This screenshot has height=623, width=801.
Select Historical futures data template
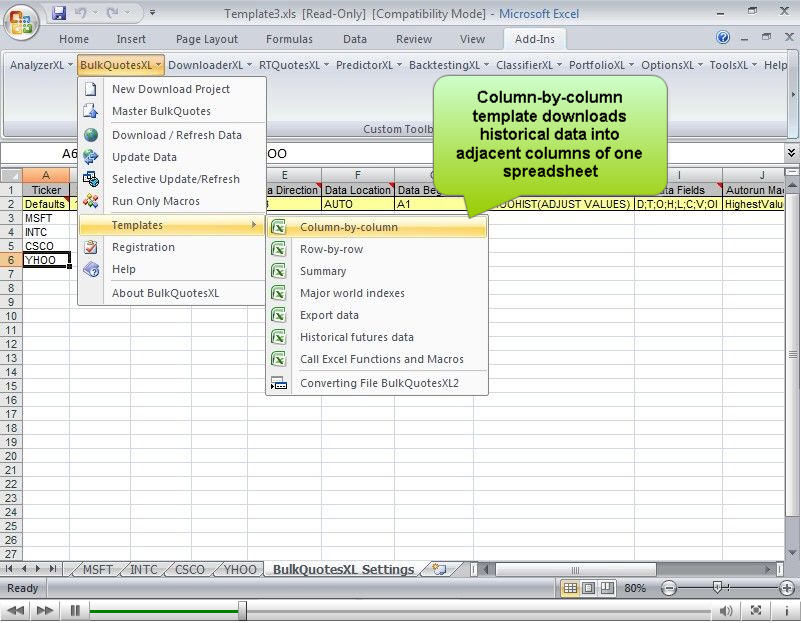(x=377, y=337)
